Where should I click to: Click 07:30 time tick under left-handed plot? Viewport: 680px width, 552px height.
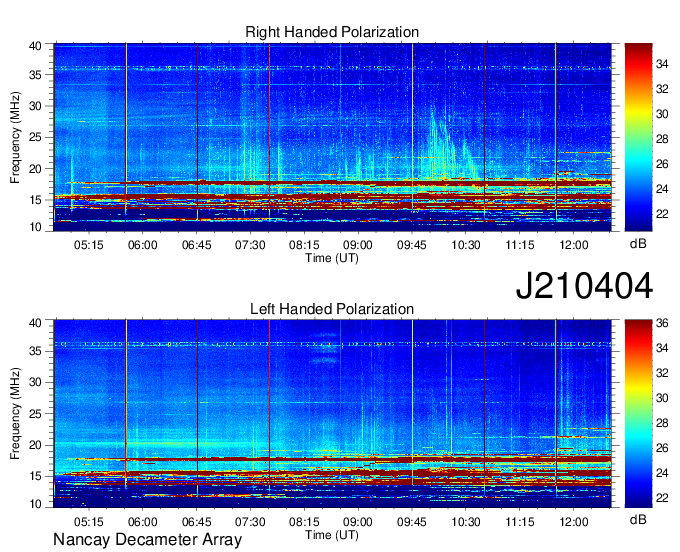click(x=250, y=522)
